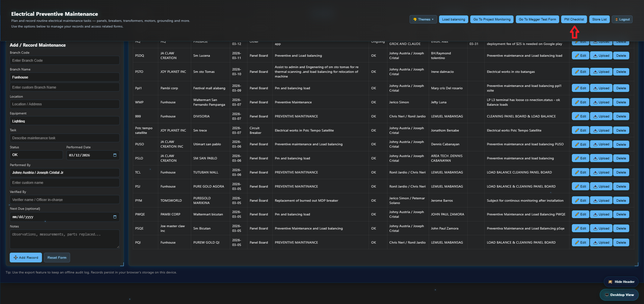Viewport: 644px width, 304px height.
Task: Open the Performed By dropdown
Action: (64, 172)
